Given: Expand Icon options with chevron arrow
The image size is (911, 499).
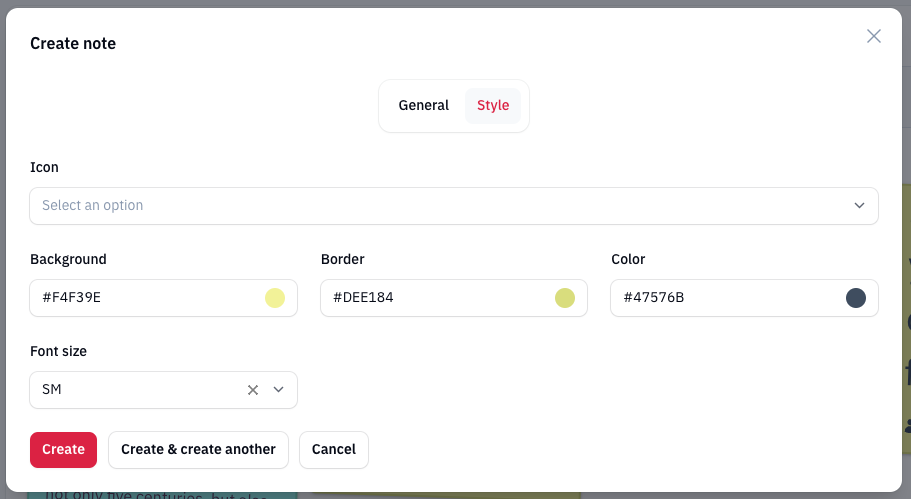Looking at the screenshot, I should 859,206.
